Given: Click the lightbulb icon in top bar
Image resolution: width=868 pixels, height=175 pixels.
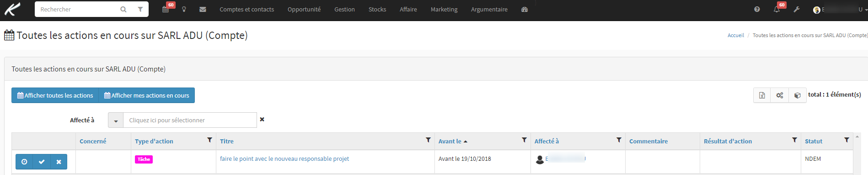Looking at the screenshot, I should tap(184, 9).
